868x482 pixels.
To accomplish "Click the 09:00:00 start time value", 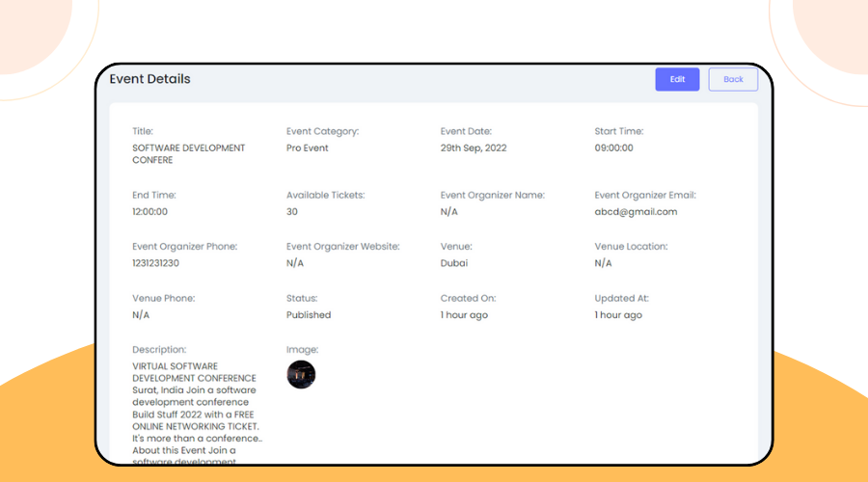I will (x=613, y=148).
